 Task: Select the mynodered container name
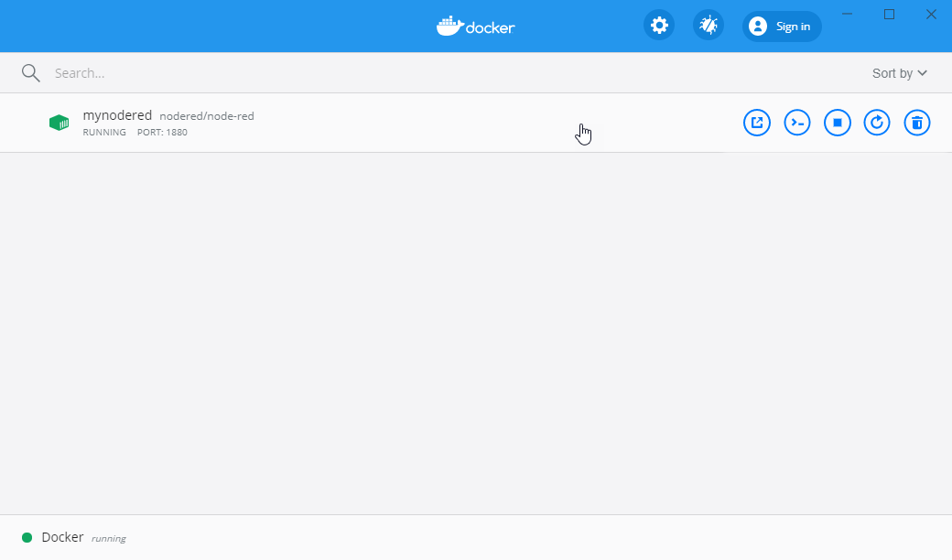tap(117, 115)
